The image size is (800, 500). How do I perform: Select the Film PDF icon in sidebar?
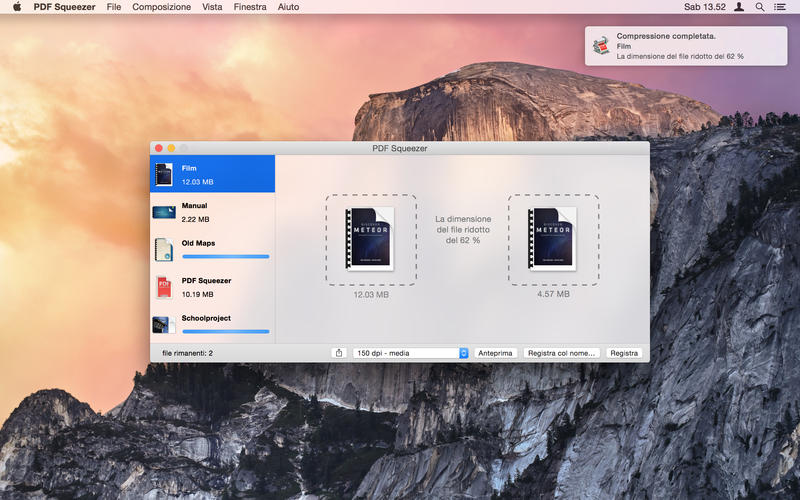165,175
